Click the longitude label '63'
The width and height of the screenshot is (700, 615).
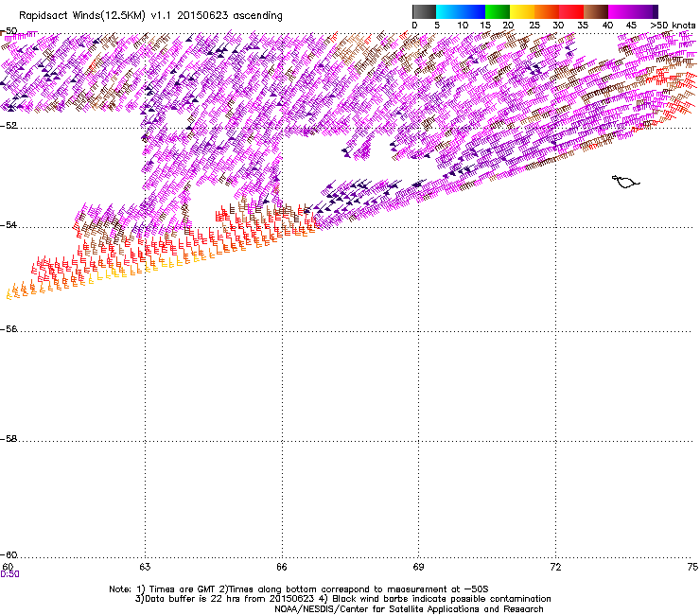(145, 567)
